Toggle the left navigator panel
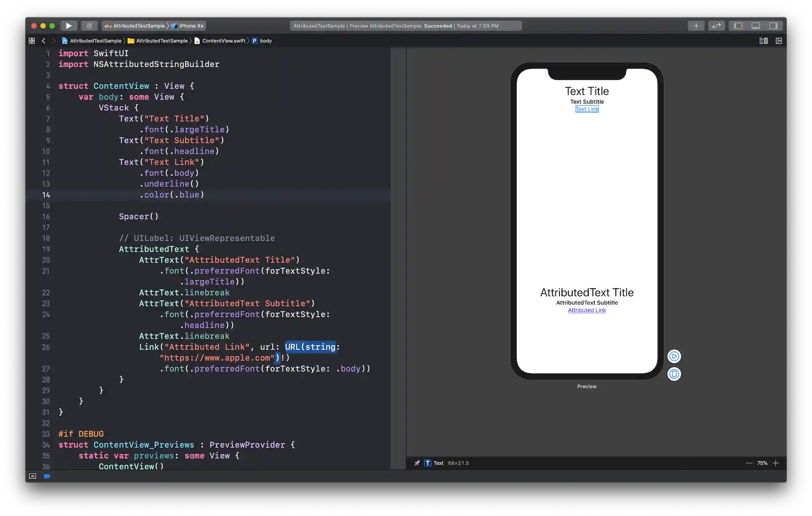Screen dimensions: 812x516 click(738, 26)
